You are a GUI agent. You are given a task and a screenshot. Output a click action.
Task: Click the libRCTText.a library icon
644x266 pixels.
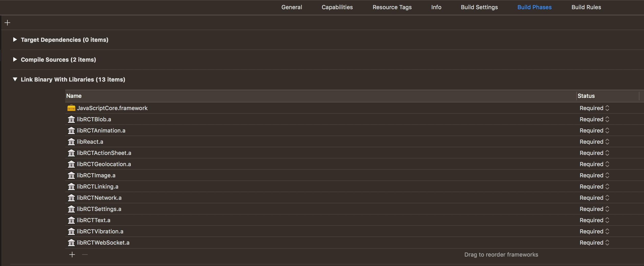(71, 220)
